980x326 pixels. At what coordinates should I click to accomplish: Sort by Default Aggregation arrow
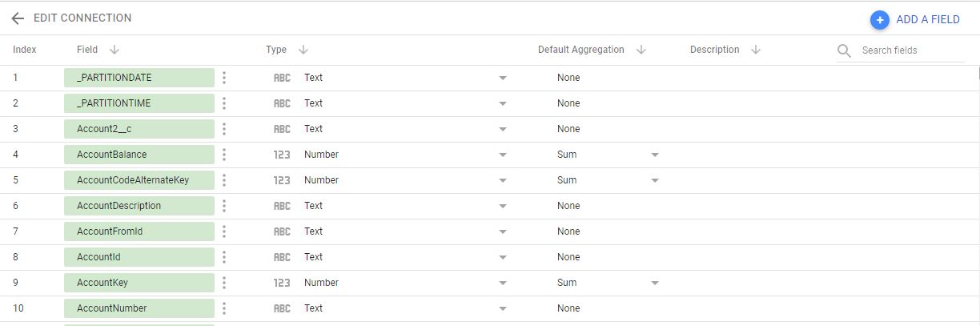pos(641,50)
